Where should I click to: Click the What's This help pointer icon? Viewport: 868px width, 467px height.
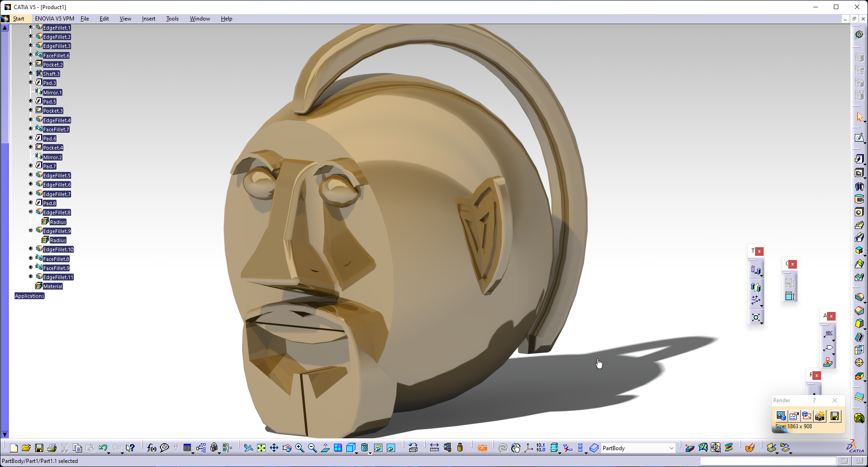(x=130, y=448)
